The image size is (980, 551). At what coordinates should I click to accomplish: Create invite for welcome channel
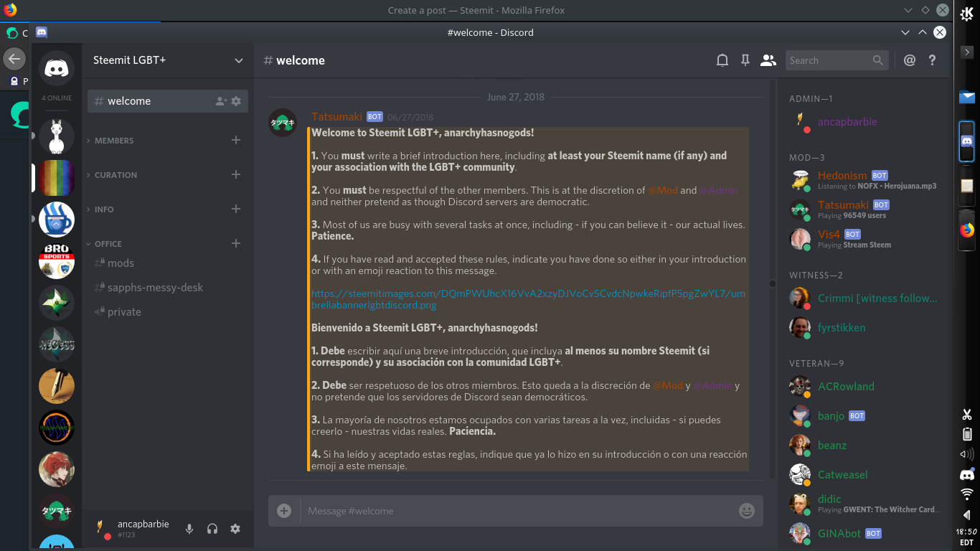(221, 101)
